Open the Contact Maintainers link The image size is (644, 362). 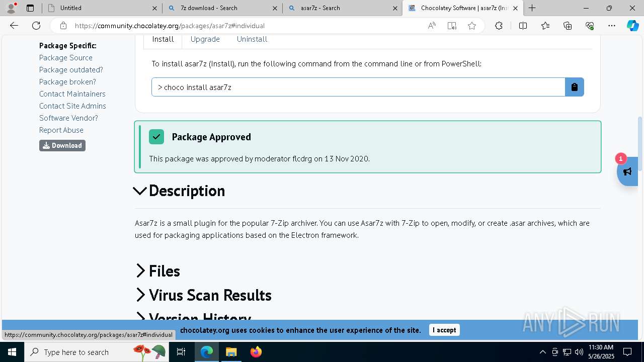tap(72, 94)
